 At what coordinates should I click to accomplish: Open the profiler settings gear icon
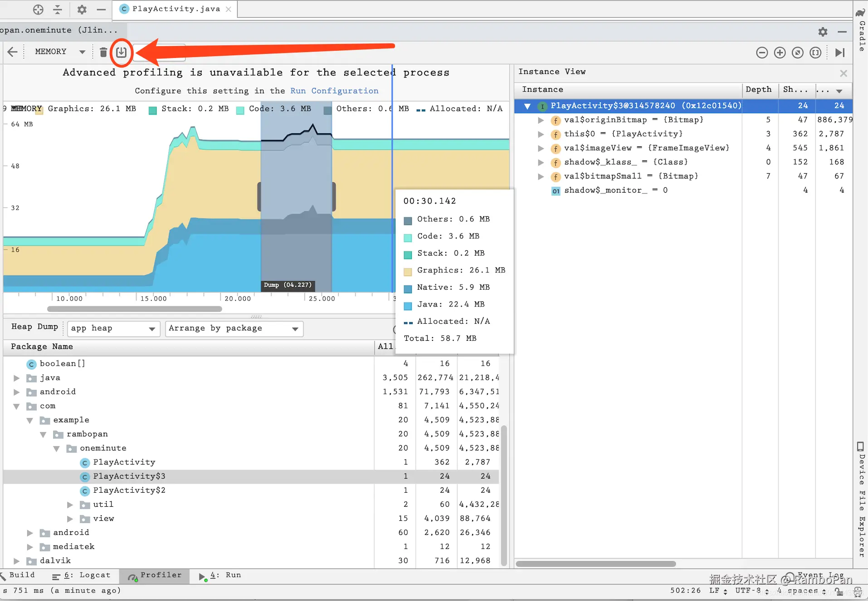click(823, 32)
